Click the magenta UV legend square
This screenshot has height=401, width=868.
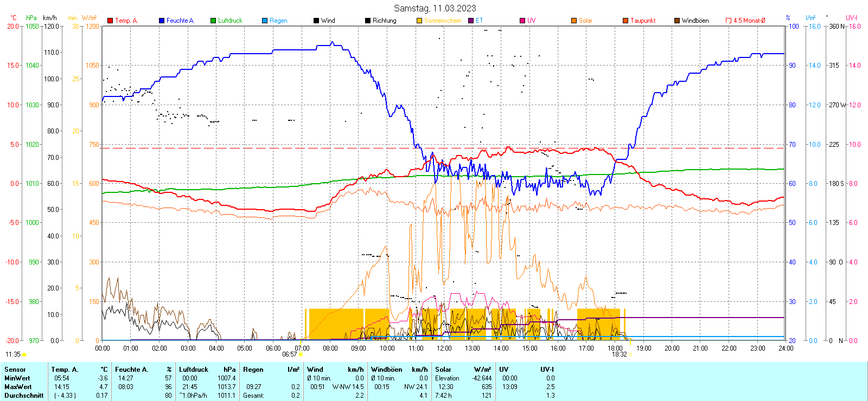[x=522, y=21]
